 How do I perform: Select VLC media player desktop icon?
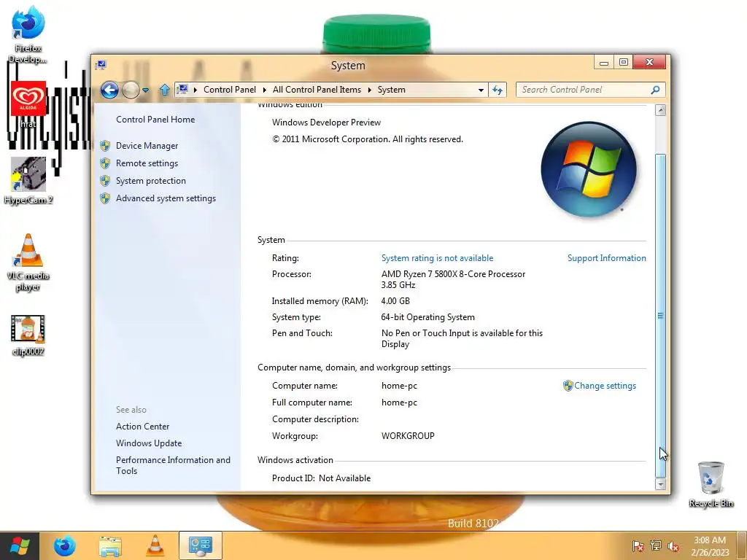[x=28, y=262]
